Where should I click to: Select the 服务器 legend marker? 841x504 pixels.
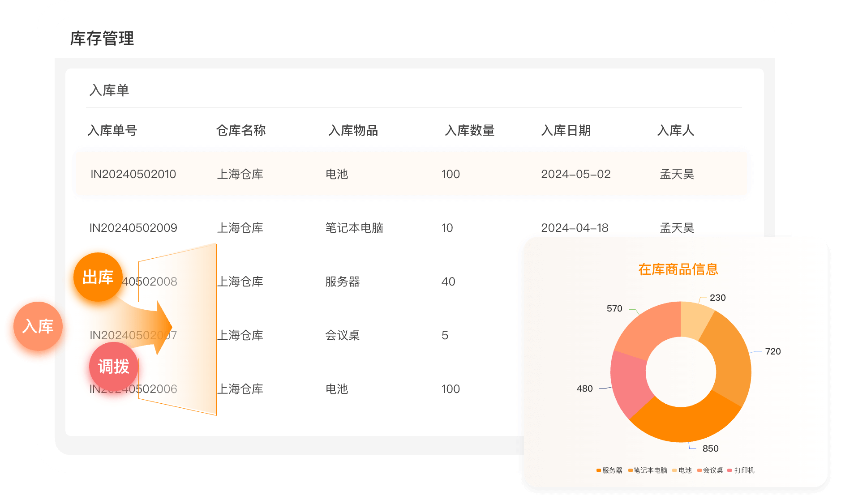coord(599,470)
